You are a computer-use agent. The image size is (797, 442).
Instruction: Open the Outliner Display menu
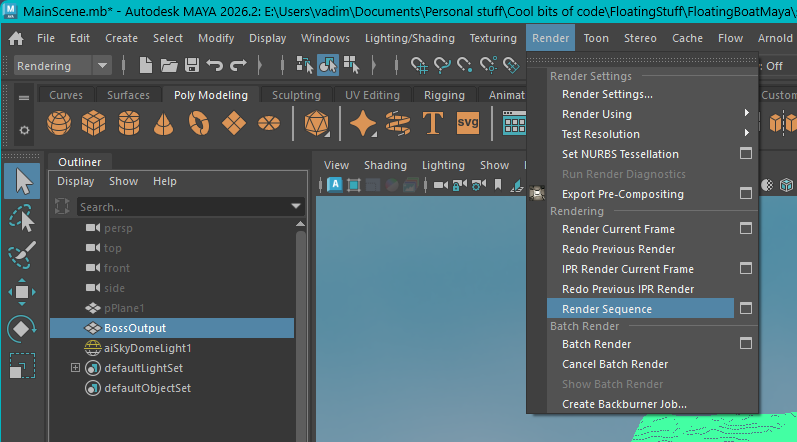click(x=75, y=181)
